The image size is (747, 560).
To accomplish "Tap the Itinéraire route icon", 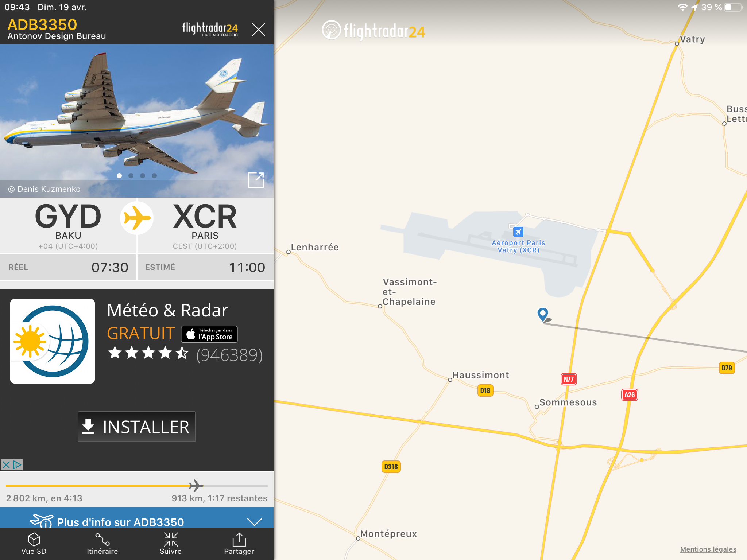I will 102,544.
